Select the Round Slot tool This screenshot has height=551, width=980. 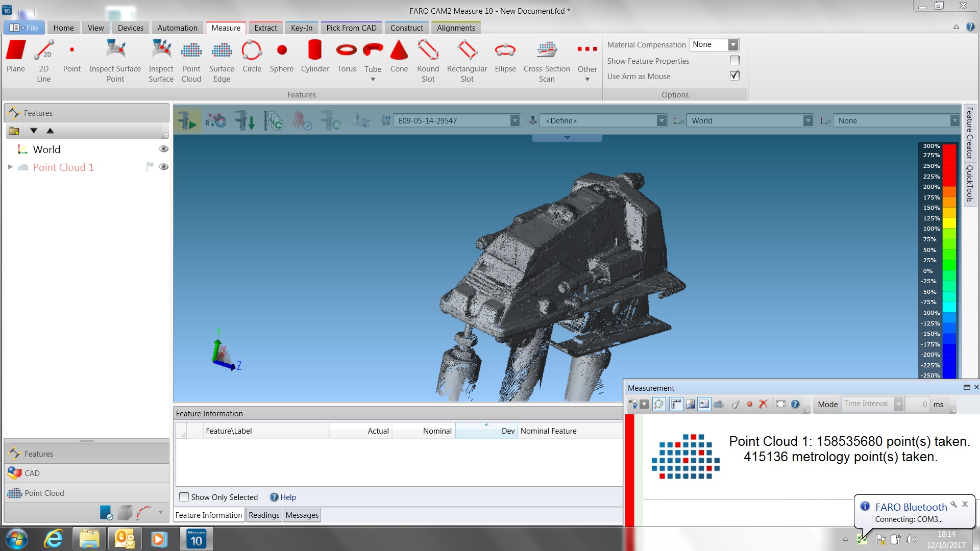coord(428,61)
